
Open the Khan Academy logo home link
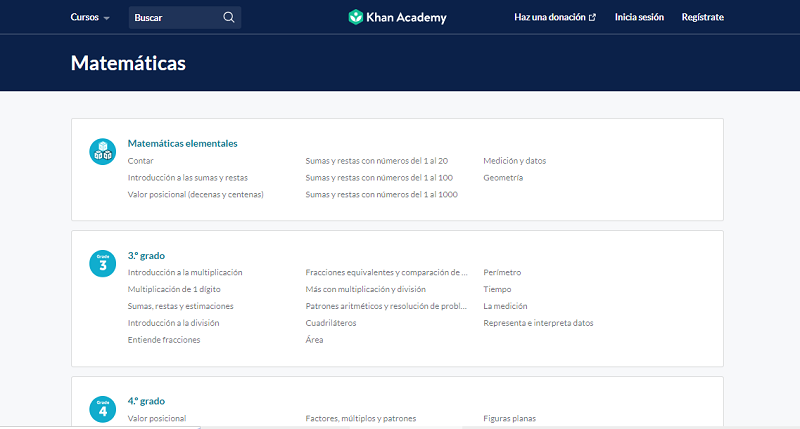click(x=397, y=17)
